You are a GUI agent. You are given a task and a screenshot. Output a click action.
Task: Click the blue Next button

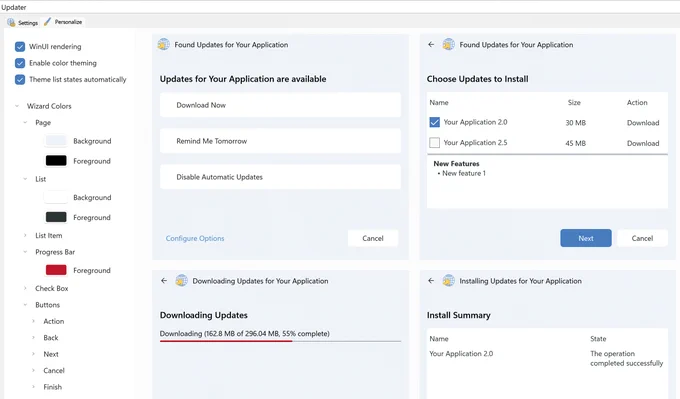pos(586,238)
